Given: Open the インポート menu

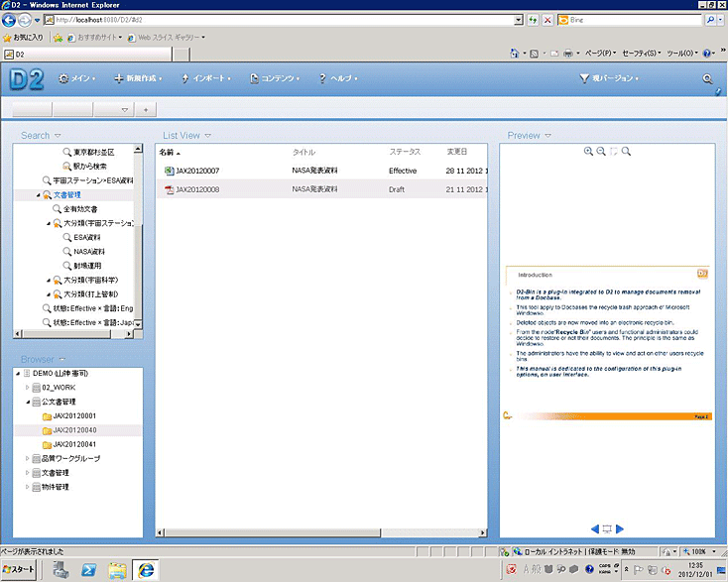Looking at the screenshot, I should click(x=211, y=78).
